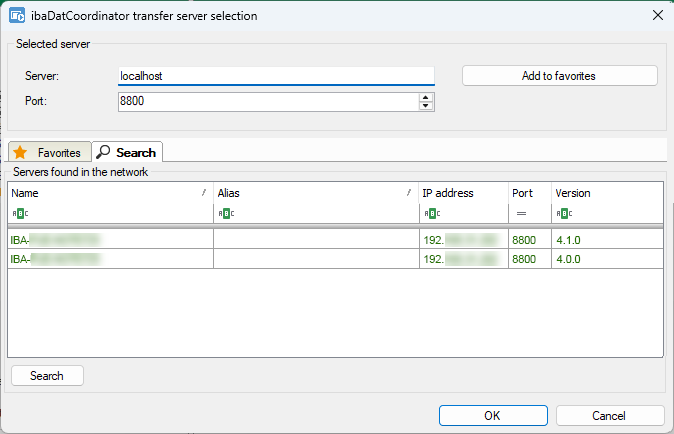Open the Version column ABC filter icon
This screenshot has width=674, height=434.
[x=564, y=213]
